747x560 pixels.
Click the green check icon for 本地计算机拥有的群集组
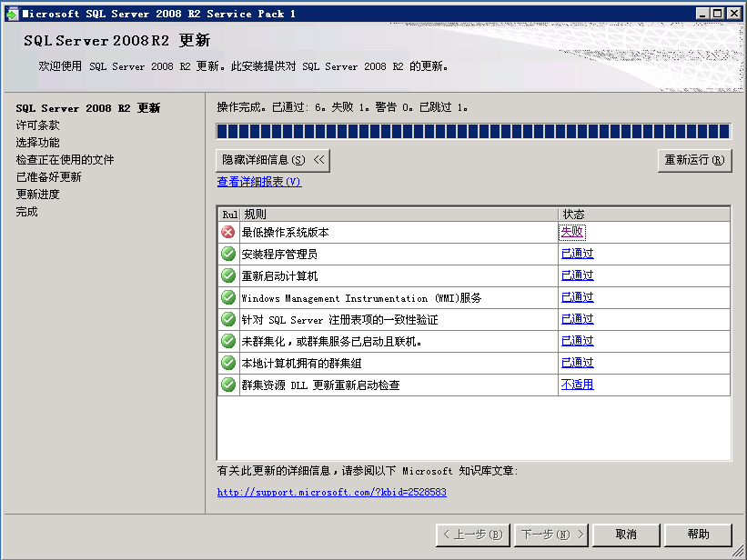point(228,363)
